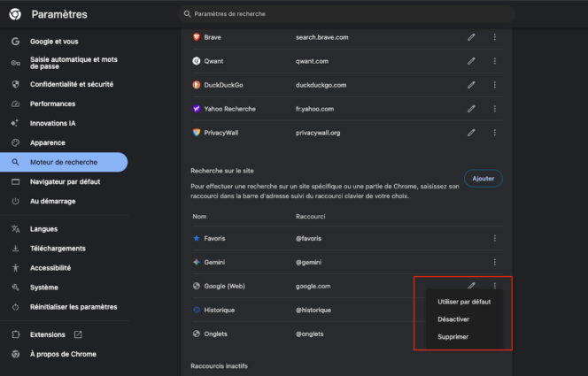Click the Gemini sparkle icon
The height and width of the screenshot is (376, 588).
[x=196, y=262]
